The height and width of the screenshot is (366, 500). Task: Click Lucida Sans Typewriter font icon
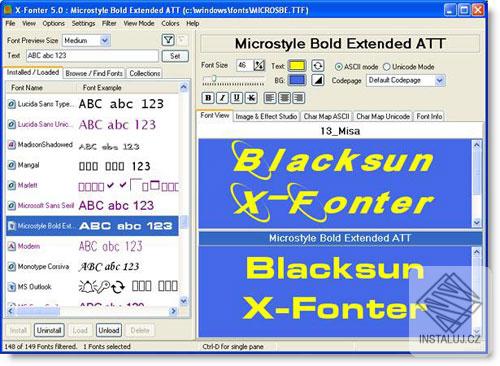tap(12, 104)
